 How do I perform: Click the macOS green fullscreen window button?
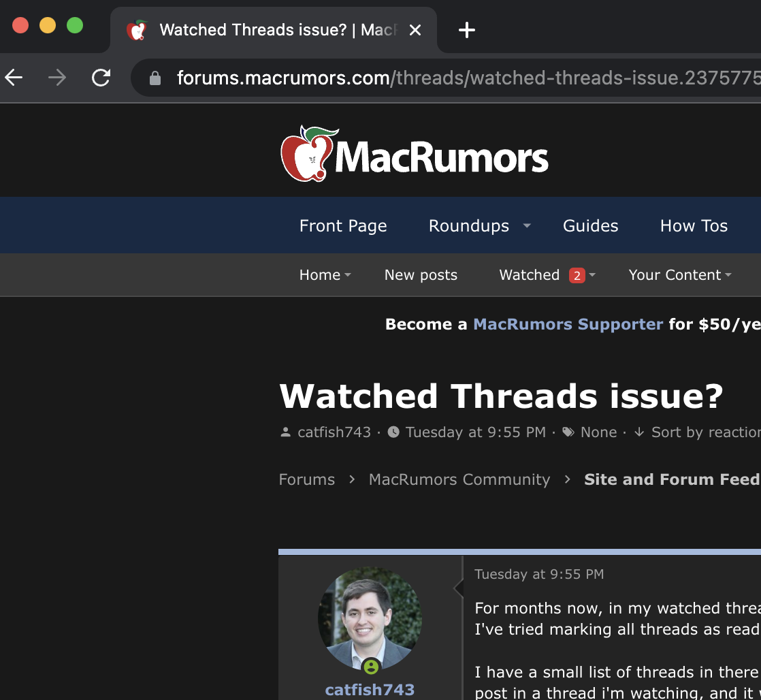coord(75,25)
